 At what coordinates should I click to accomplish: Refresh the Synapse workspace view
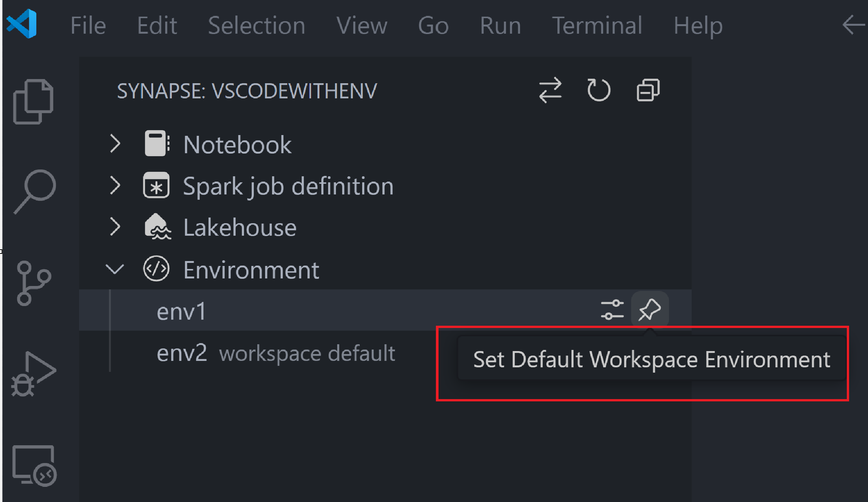click(x=599, y=90)
